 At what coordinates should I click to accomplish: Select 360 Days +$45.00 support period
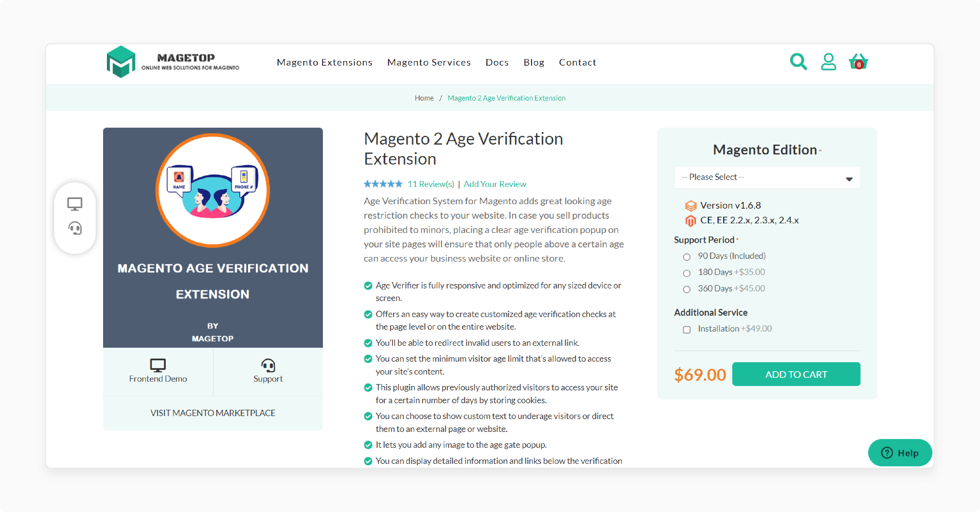pos(686,289)
